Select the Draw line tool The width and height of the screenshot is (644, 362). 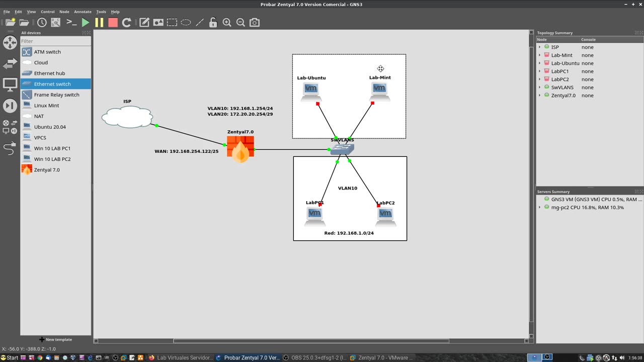(x=199, y=22)
